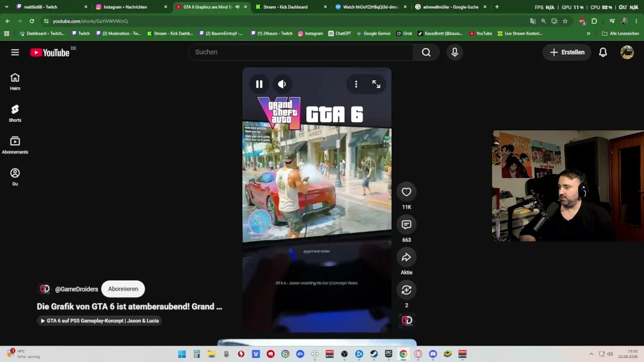The image size is (644, 362).
Task: Open Abonnements in the YouTube sidebar
Action: (15, 145)
